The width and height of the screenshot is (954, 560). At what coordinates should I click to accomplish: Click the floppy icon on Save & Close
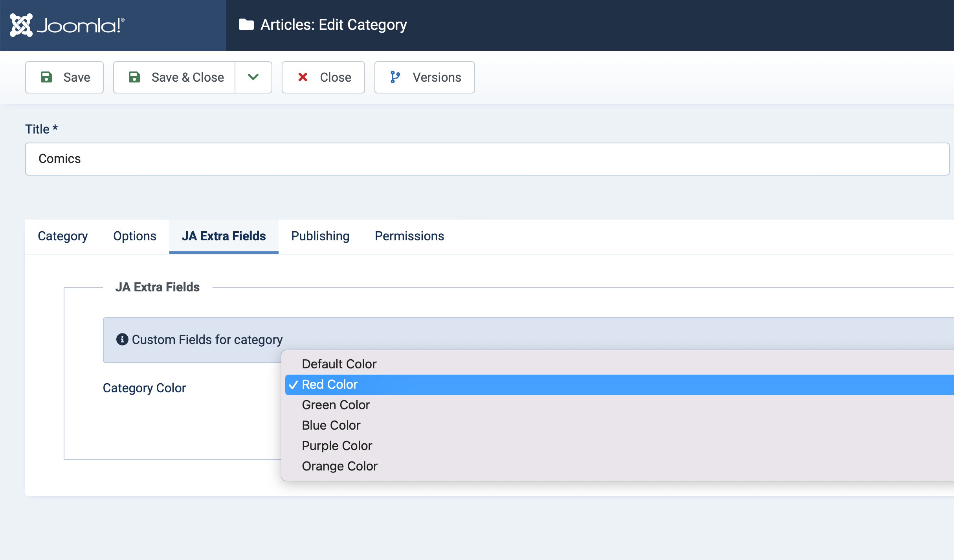point(134,77)
